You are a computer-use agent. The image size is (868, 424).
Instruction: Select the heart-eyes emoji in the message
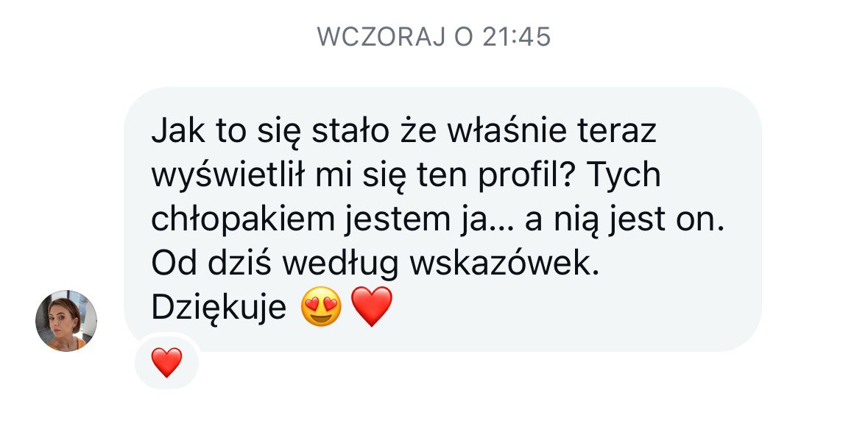coord(321,307)
